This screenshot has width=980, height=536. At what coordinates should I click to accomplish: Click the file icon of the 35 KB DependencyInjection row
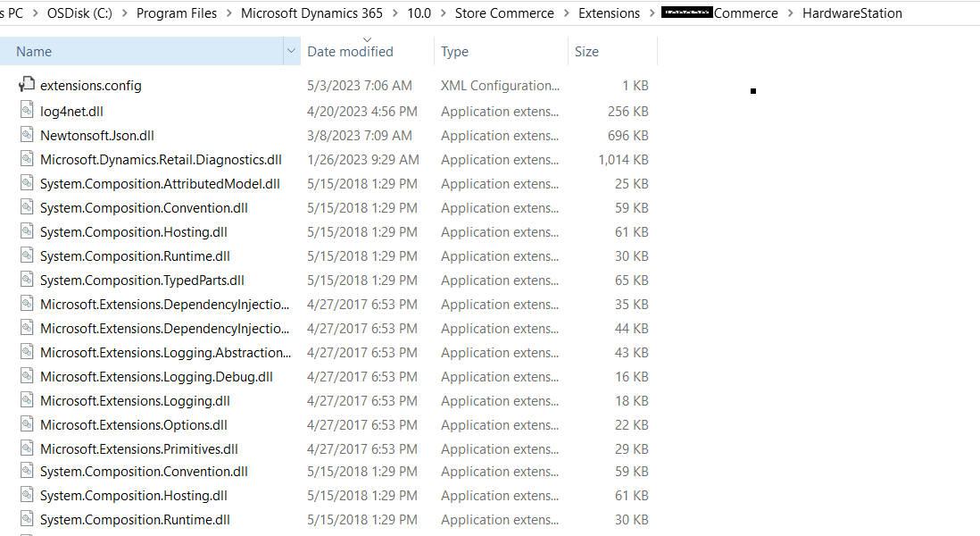(x=26, y=304)
